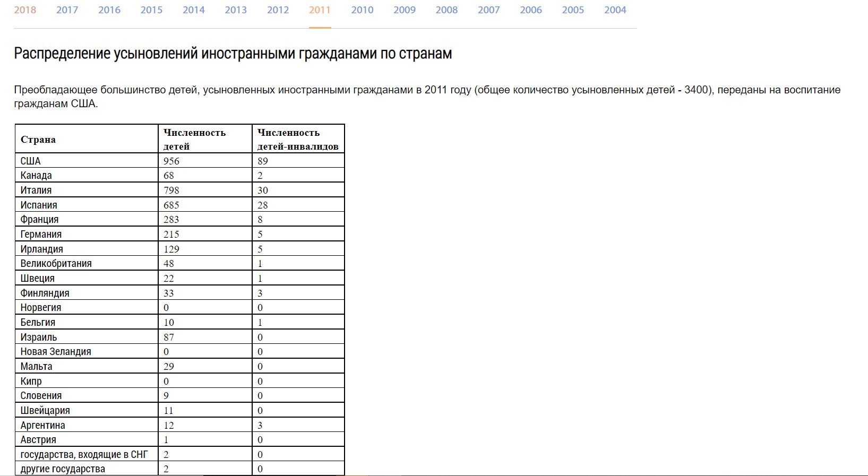The image size is (868, 476).
Task: Open the 2010 year tab
Action: point(362,10)
